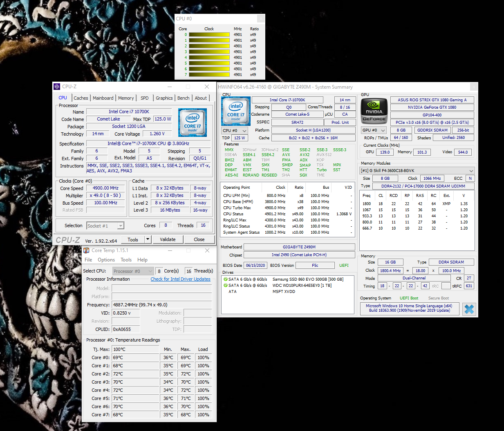Image resolution: width=504 pixels, height=431 pixels.
Task: Switch to the Memory tab in CPU-Z
Action: click(126, 98)
